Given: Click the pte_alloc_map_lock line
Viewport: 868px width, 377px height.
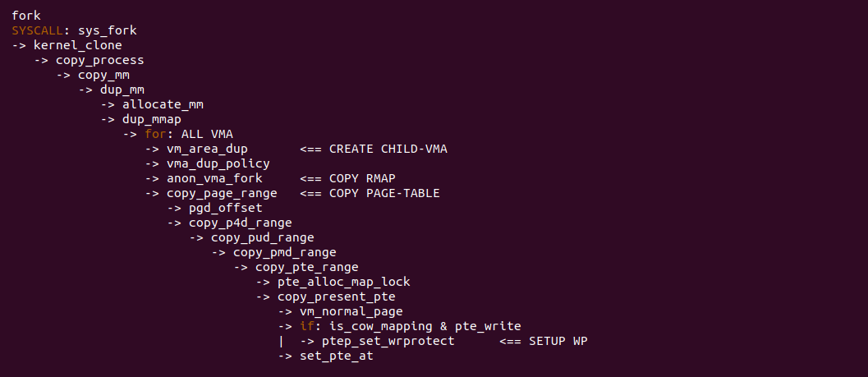Looking at the screenshot, I should tap(343, 282).
